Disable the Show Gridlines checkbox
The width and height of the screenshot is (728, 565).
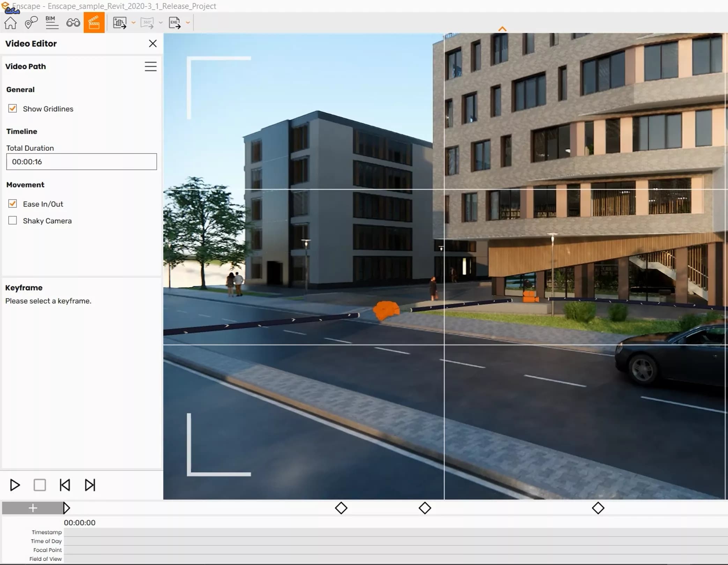click(x=13, y=108)
